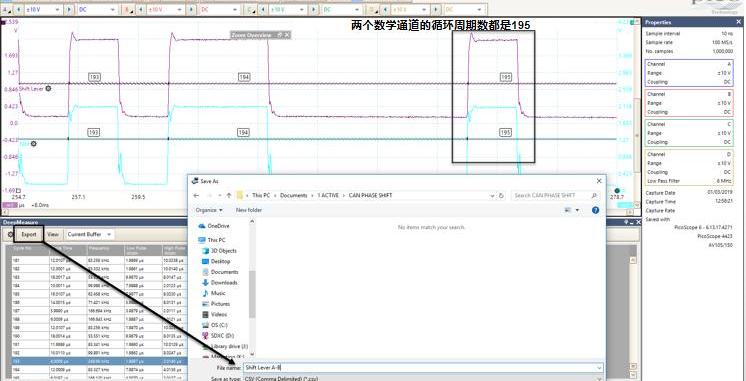746x381 pixels.
Task: Click the File name input field
Action: tap(423, 368)
